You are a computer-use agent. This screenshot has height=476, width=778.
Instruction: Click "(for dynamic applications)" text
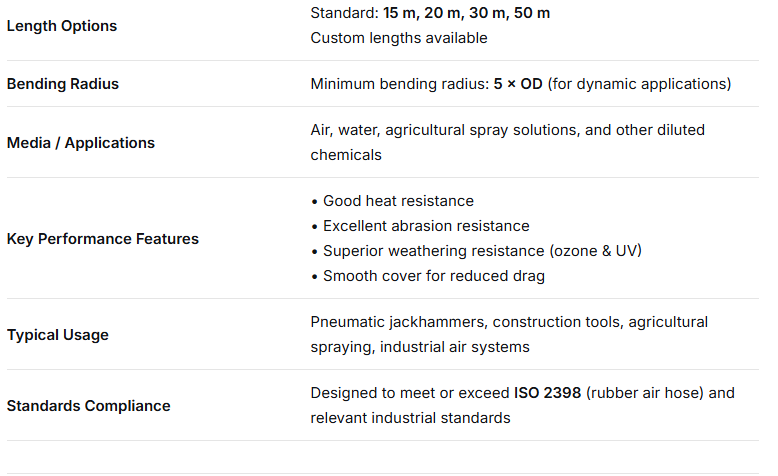639,84
